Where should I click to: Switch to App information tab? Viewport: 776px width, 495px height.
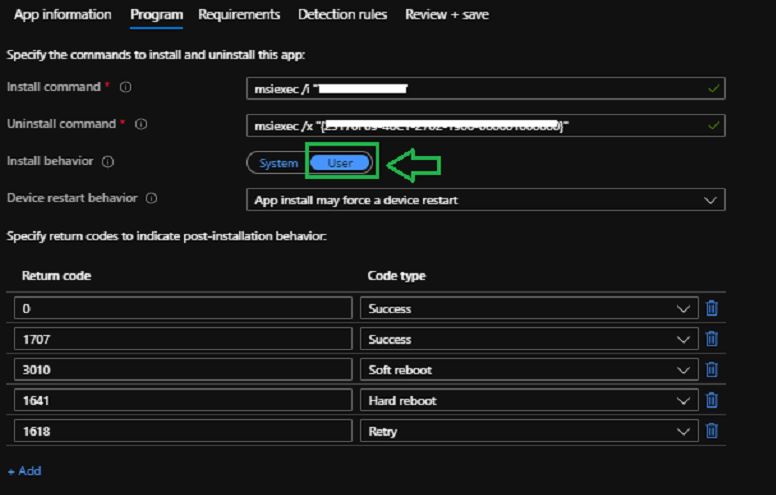click(63, 15)
